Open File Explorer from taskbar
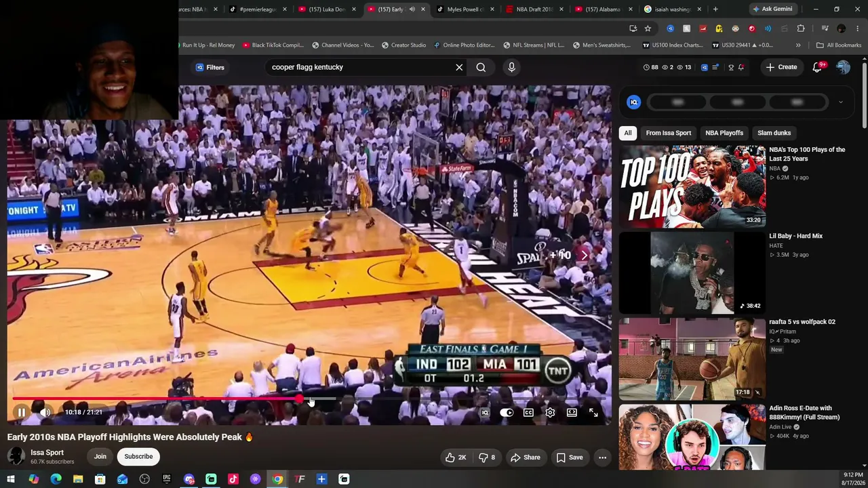868x488 pixels. pyautogui.click(x=78, y=479)
